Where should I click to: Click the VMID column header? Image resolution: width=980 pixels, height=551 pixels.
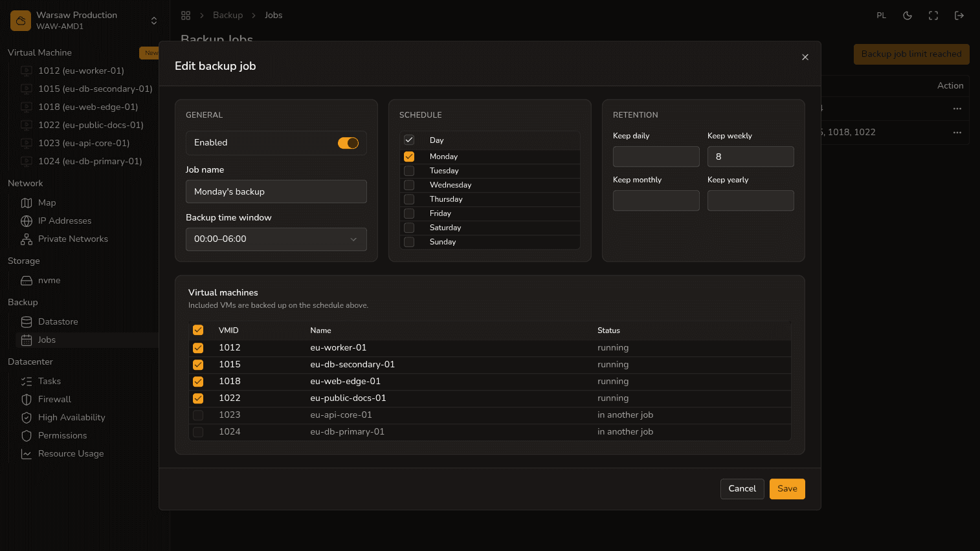pos(228,330)
